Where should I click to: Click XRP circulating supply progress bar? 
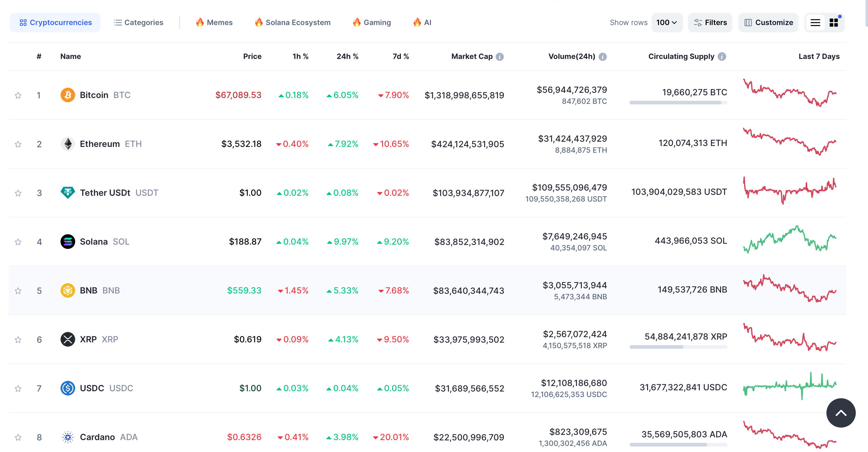tap(678, 347)
